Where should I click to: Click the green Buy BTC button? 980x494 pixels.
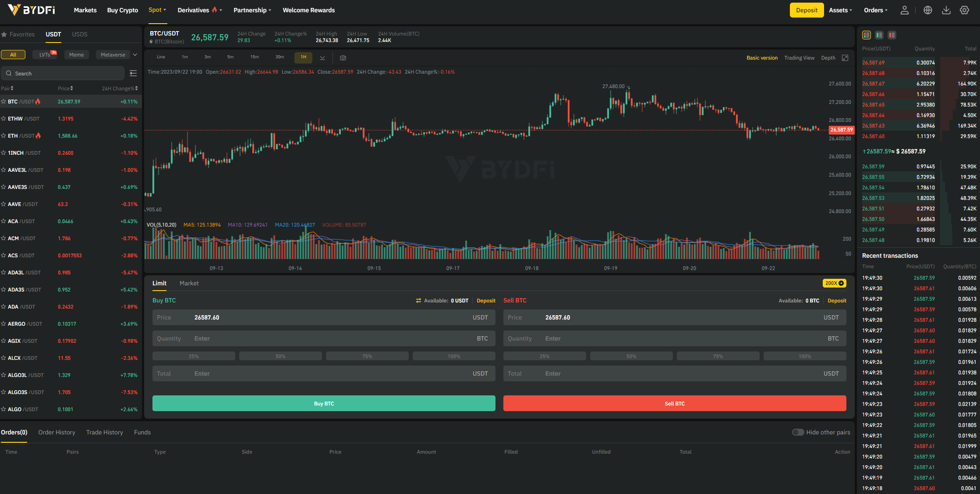coord(324,403)
